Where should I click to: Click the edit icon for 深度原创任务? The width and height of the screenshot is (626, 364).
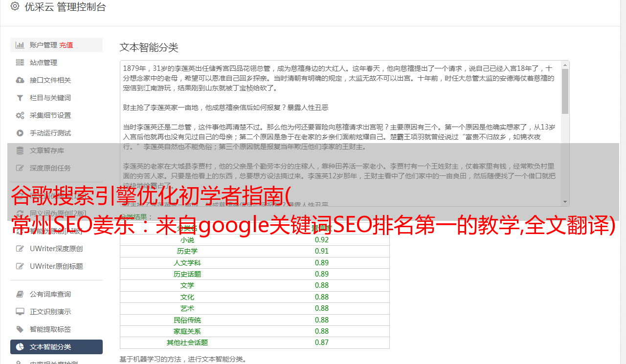pos(20,168)
